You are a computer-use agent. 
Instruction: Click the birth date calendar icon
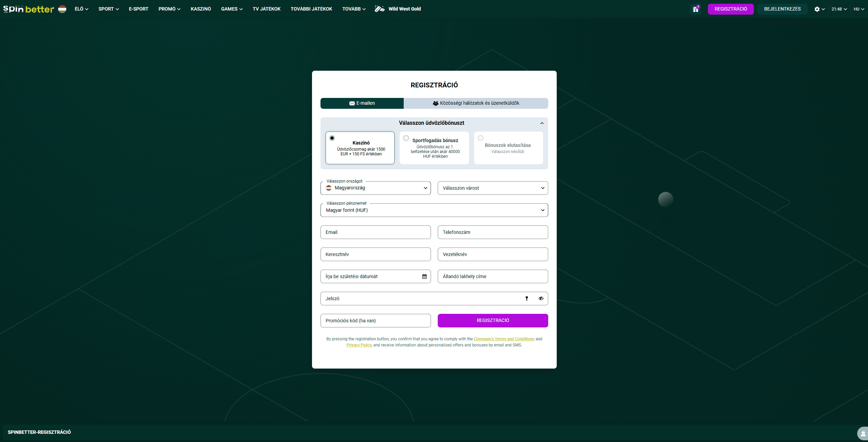click(x=424, y=276)
